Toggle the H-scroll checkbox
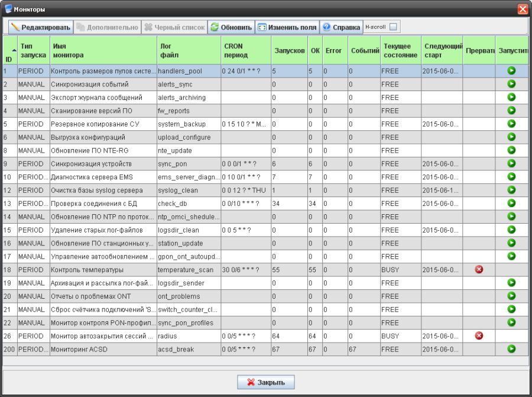The width and height of the screenshot is (532, 397). click(x=394, y=27)
